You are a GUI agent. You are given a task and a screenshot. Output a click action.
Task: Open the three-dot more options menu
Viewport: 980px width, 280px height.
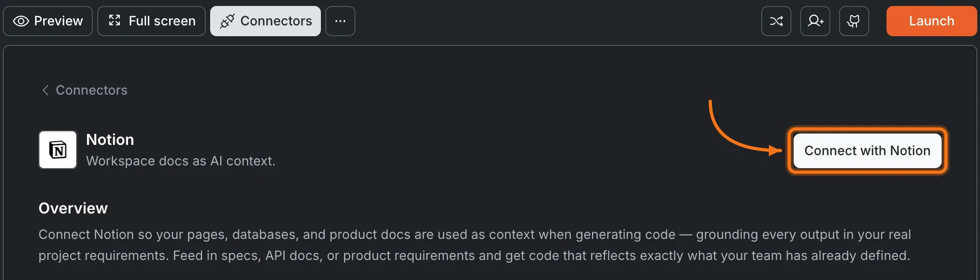coord(340,21)
